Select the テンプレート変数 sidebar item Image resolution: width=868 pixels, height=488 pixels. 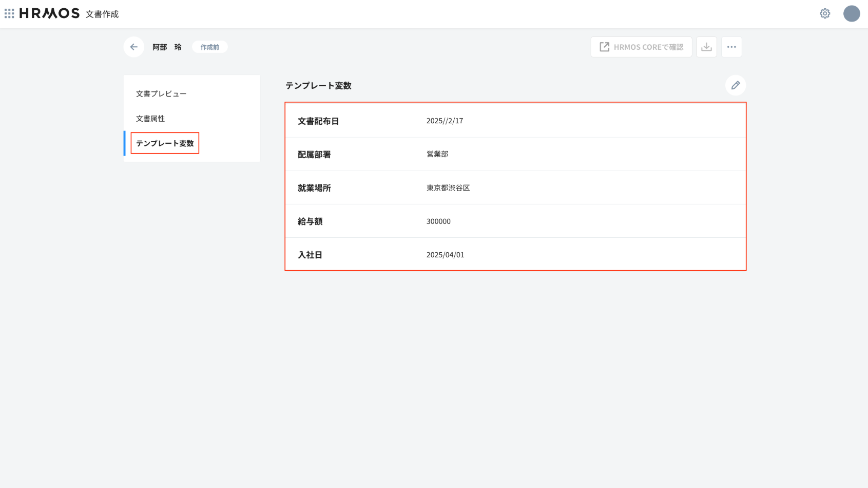[165, 143]
